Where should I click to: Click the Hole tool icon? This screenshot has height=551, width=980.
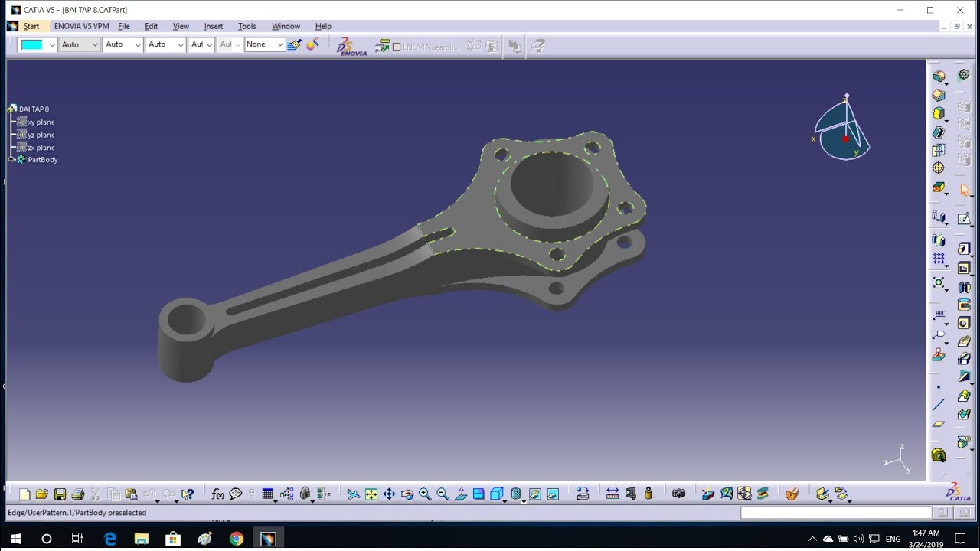tap(964, 322)
